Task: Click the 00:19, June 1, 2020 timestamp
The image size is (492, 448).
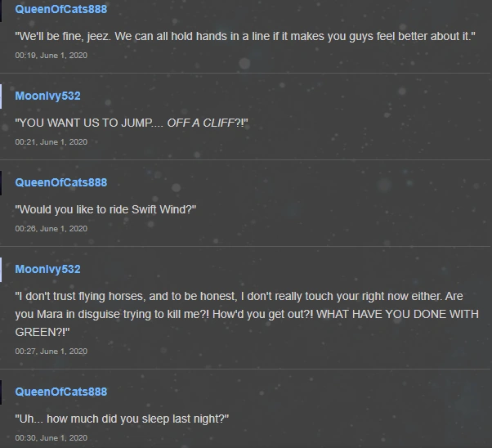Action: tap(51, 55)
